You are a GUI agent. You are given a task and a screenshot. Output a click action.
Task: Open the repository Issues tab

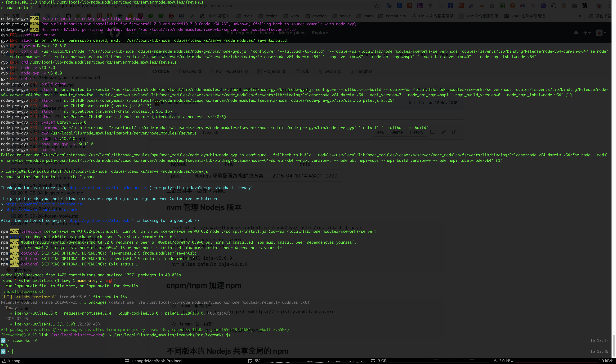[x=190, y=71]
